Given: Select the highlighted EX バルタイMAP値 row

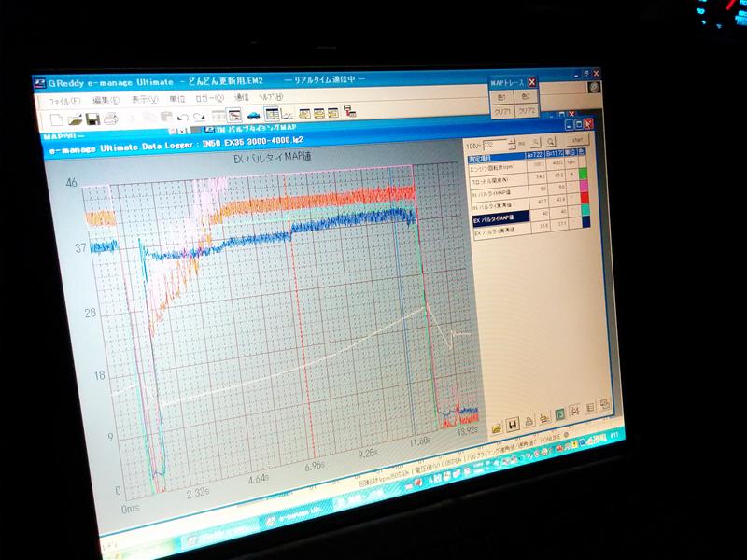Looking at the screenshot, I should coord(501,218).
